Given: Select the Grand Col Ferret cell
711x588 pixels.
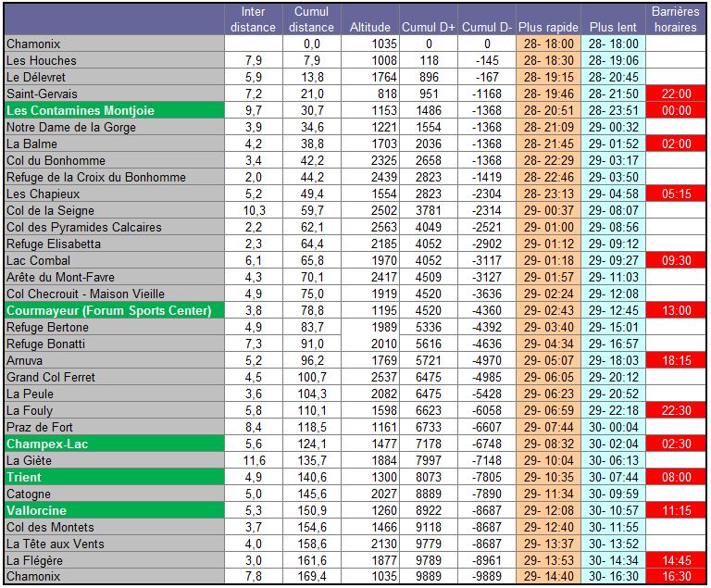Looking at the screenshot, I should (114, 378).
